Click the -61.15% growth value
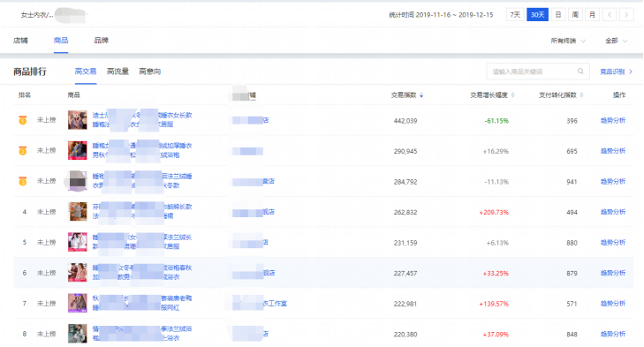 point(496,121)
